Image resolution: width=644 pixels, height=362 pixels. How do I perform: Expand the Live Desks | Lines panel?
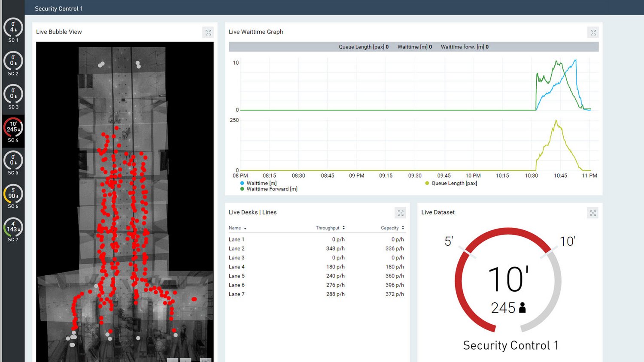pos(401,213)
